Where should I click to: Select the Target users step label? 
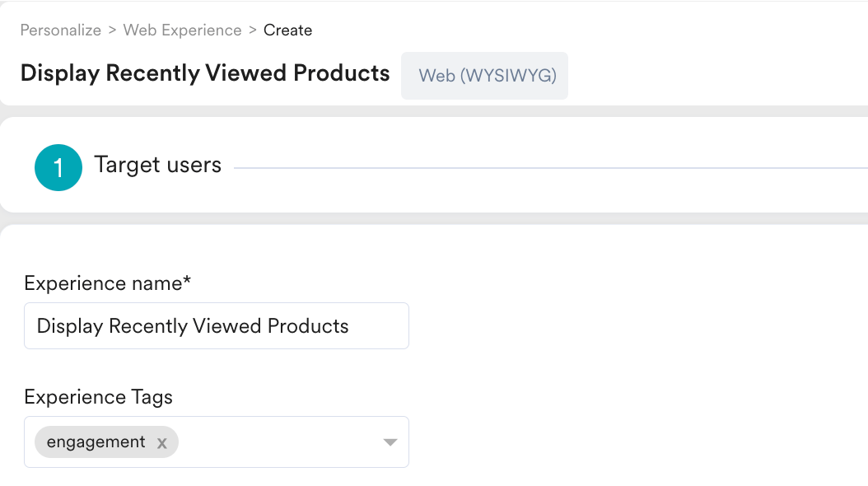pos(158,165)
